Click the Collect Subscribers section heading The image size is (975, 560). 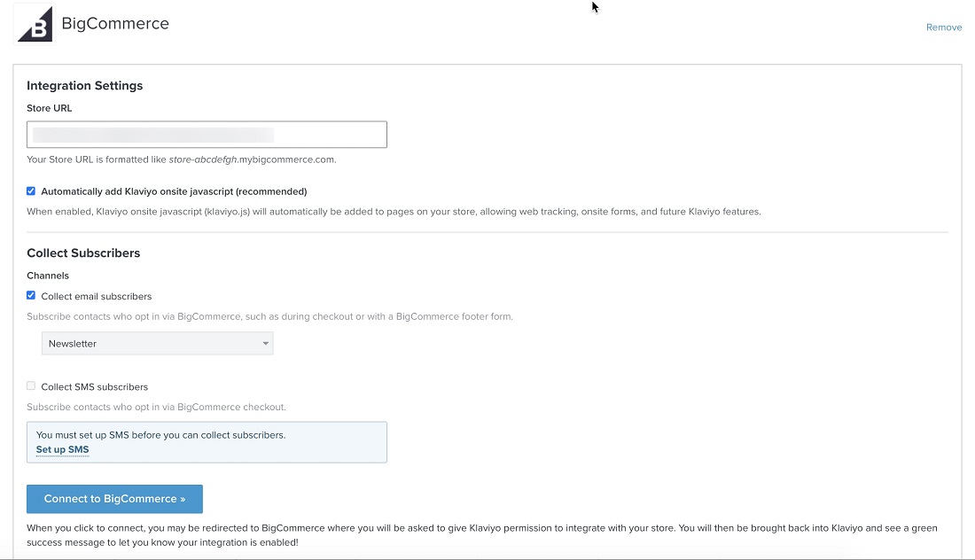pyautogui.click(x=83, y=253)
